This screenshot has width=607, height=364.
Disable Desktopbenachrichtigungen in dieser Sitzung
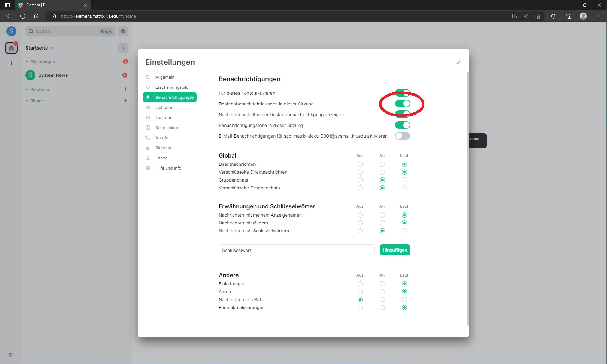click(403, 104)
